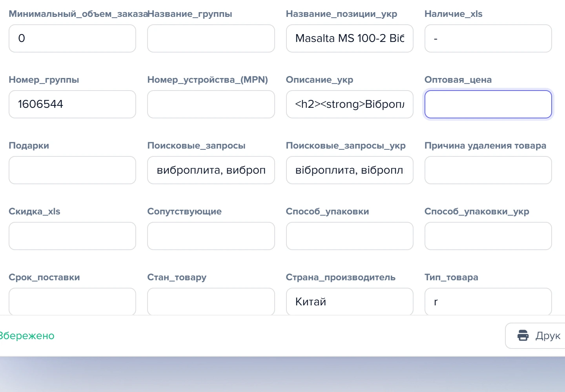Click the Страна_производитель field containing Китай

(350, 301)
